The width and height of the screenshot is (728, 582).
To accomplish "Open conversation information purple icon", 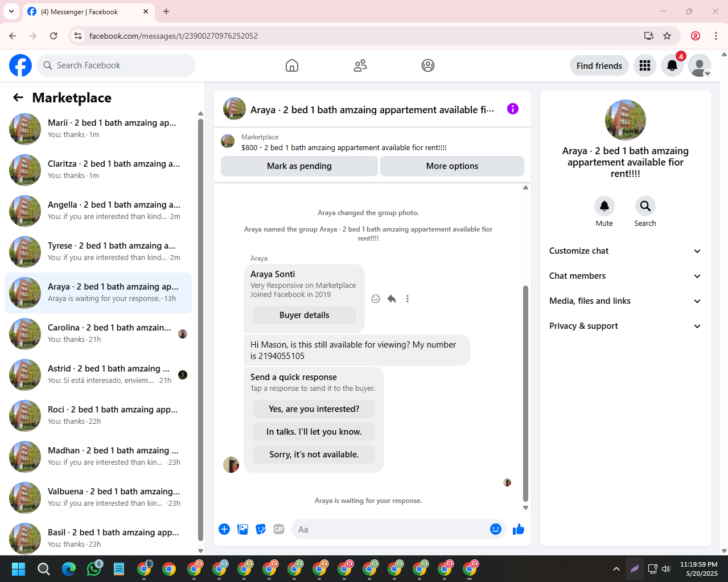I will pyautogui.click(x=513, y=109).
